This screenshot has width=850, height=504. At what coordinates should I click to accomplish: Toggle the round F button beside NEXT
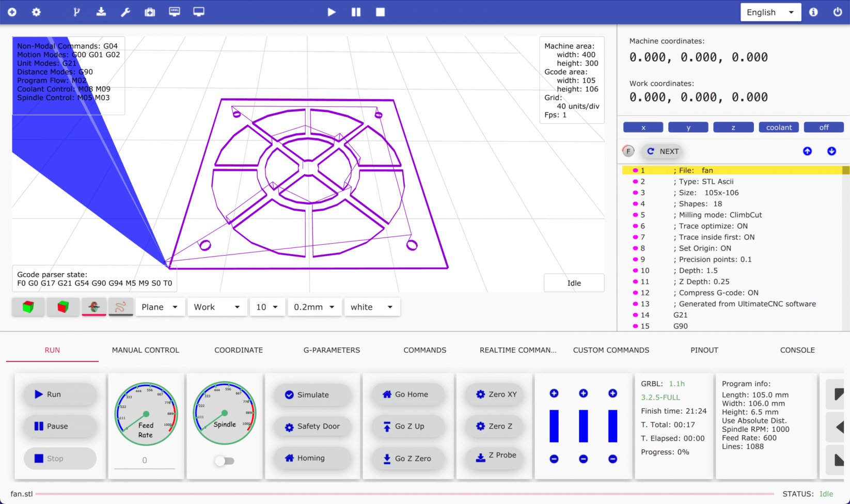[x=628, y=151]
